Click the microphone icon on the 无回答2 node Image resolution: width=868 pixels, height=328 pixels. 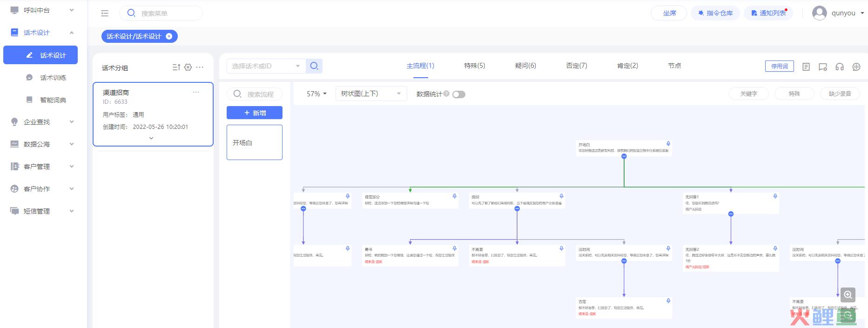775,249
